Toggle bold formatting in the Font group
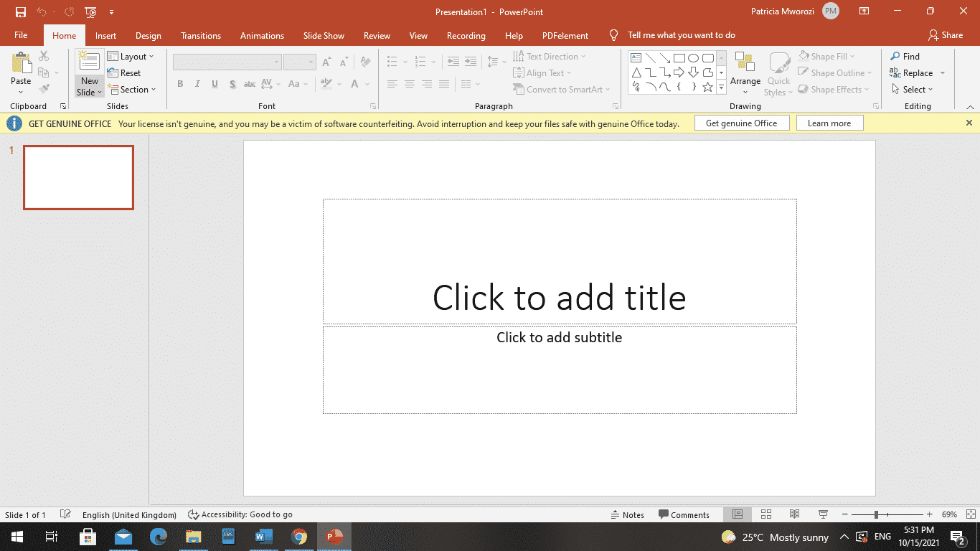This screenshot has height=551, width=980. click(180, 84)
